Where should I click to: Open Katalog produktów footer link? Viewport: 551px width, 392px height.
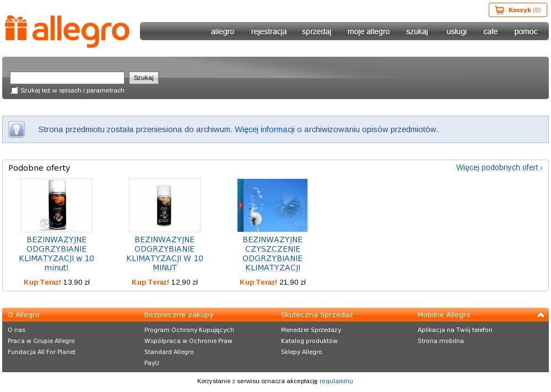(309, 341)
